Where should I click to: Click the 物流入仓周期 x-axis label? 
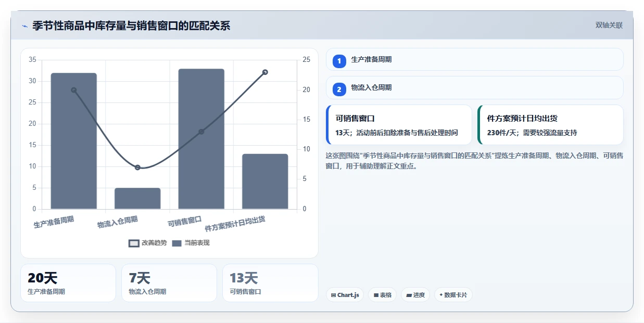(x=118, y=222)
